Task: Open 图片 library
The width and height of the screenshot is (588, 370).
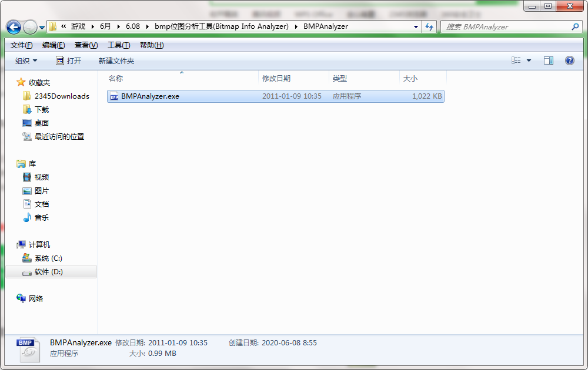Action: coord(42,191)
